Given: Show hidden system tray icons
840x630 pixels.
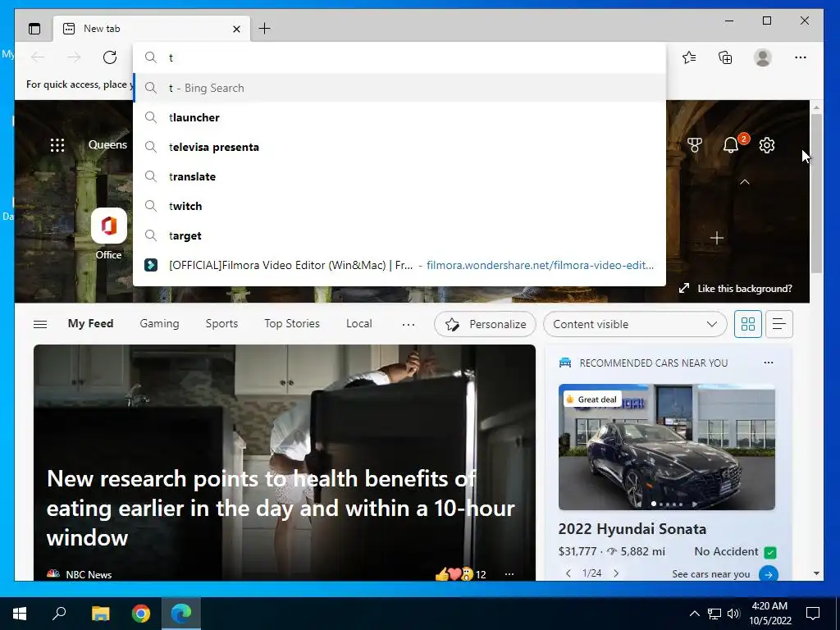Looking at the screenshot, I should (694, 614).
